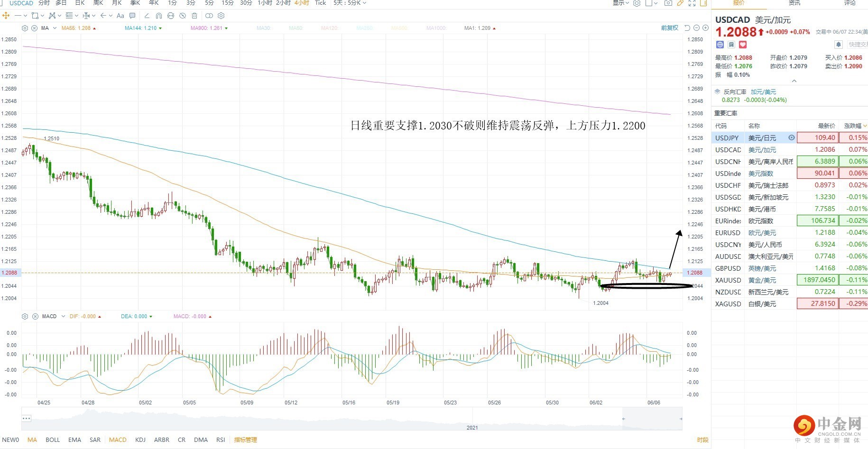Collapse the quote details panel chevron
The height and width of the screenshot is (449, 868).
pyautogui.click(x=794, y=81)
